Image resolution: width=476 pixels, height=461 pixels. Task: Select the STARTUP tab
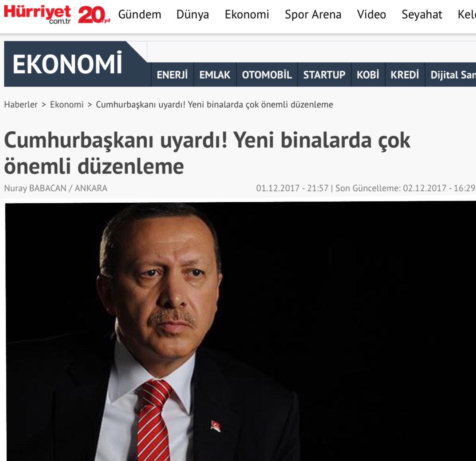point(324,75)
